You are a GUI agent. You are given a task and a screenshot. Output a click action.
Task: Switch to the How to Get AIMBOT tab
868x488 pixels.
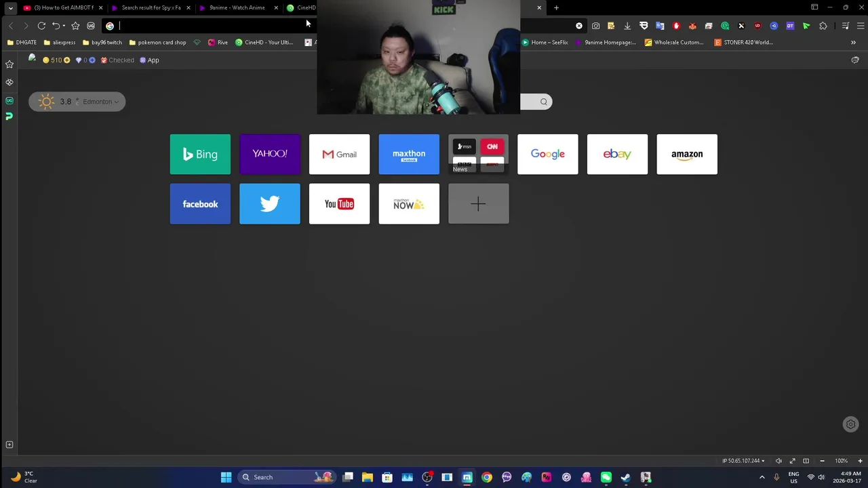tap(62, 7)
